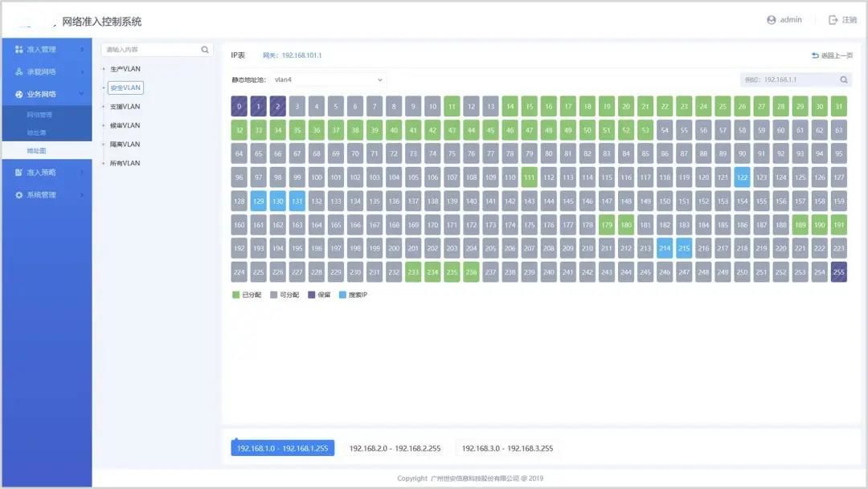This screenshot has width=868, height=489.
Task: Switch to 192.168.3.0 - 192.168.3.255 range tab
Action: (507, 448)
